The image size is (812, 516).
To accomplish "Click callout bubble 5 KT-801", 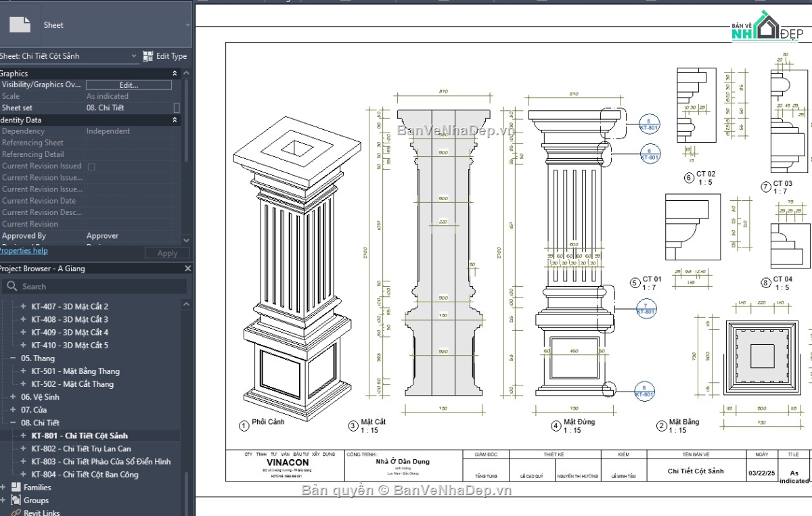I will 648,124.
